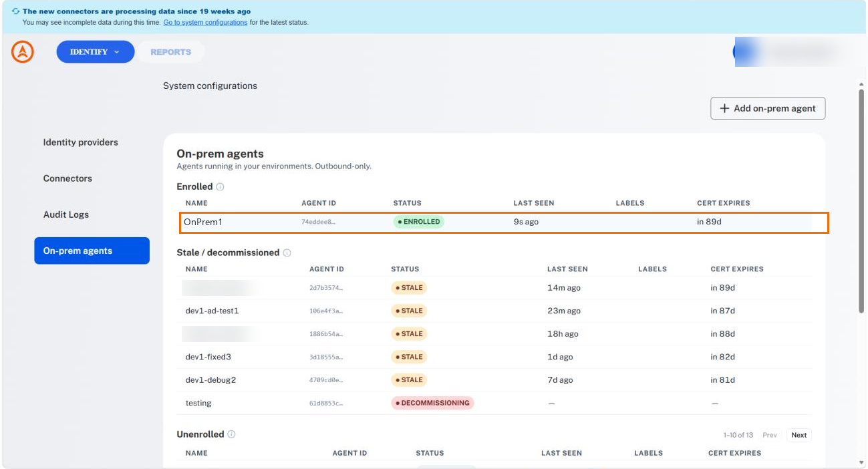
Task: Click the Next pagination button
Action: coord(799,435)
